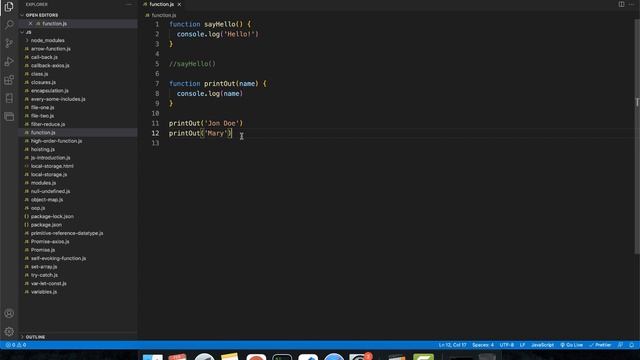Viewport: 640px width, 360px height.
Task: Open the Source Control view
Action: tap(9, 43)
